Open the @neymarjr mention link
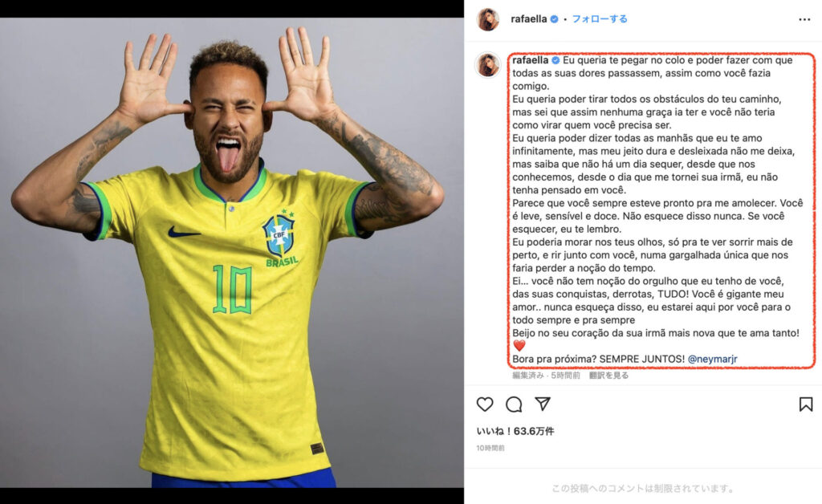This screenshot has width=822, height=504. 713,359
